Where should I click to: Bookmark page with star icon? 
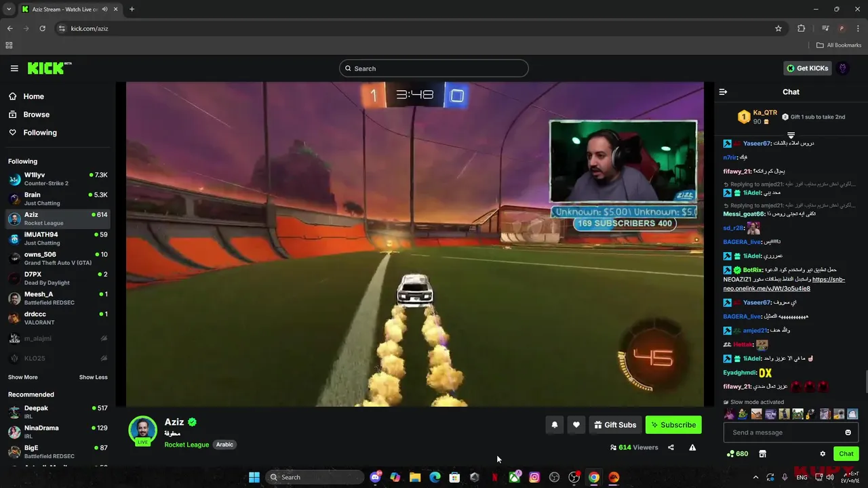(778, 28)
